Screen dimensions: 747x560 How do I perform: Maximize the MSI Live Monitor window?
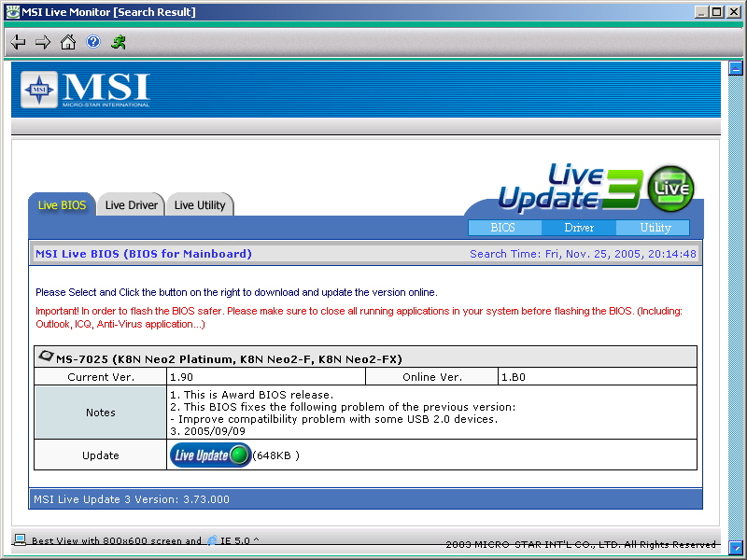click(716, 12)
